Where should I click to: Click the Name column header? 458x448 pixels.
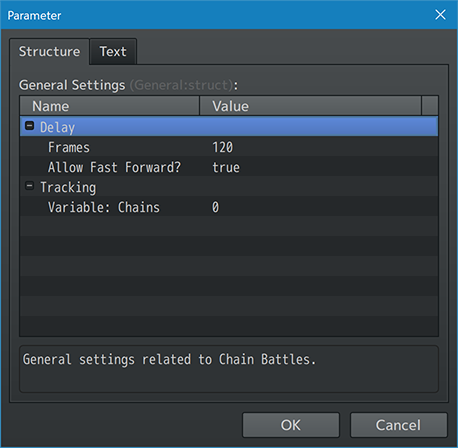coord(110,106)
